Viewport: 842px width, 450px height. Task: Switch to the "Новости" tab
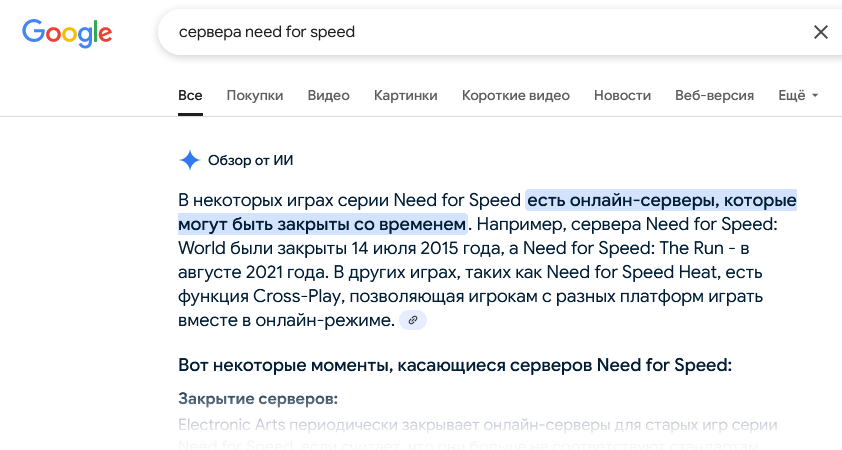pyautogui.click(x=622, y=96)
